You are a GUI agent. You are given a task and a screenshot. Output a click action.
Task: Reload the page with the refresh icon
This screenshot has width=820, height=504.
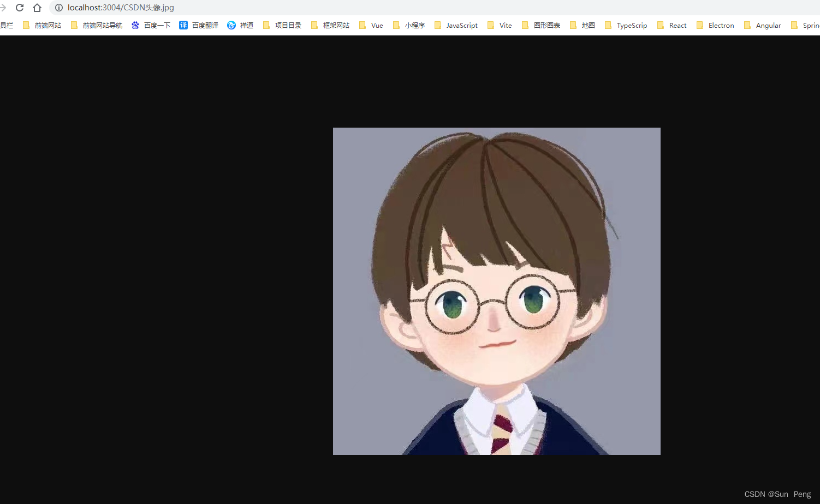(20, 8)
